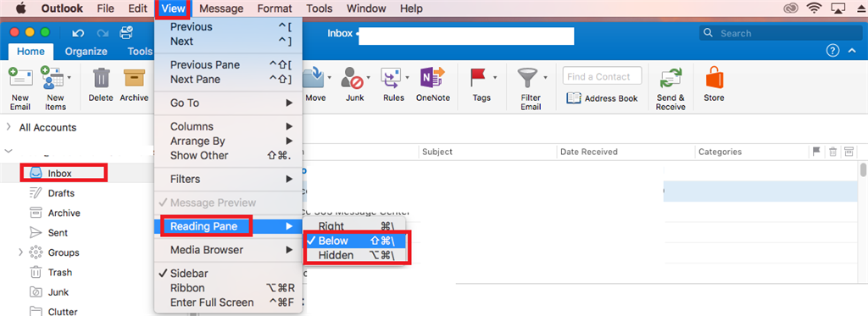
Task: Expand the Groups folder
Action: tap(20, 252)
